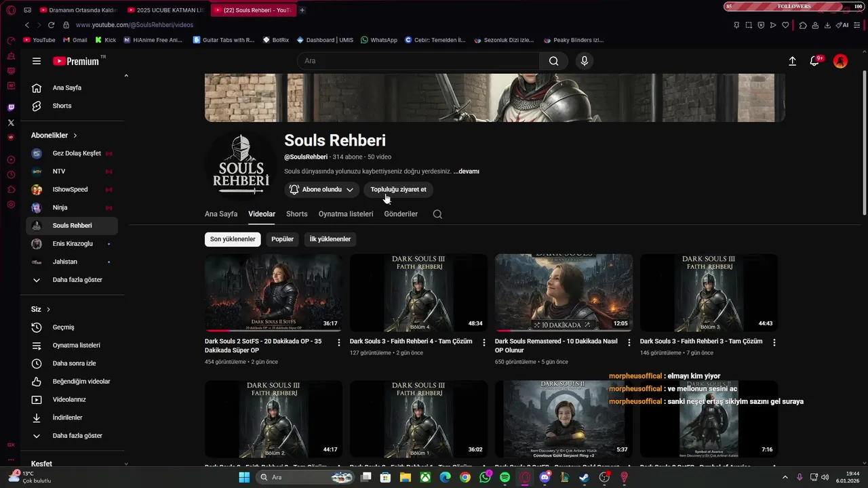Open the Enis Kirazoglu subscription channel
Viewport: 868px width, 488px height.
point(72,244)
